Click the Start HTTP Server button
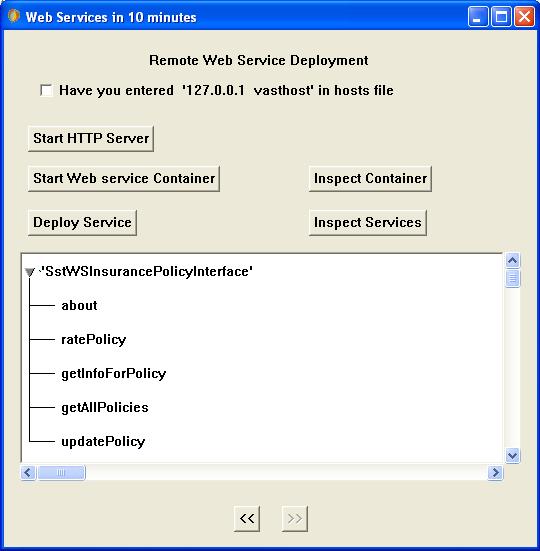This screenshot has height=551, width=540. click(91, 138)
